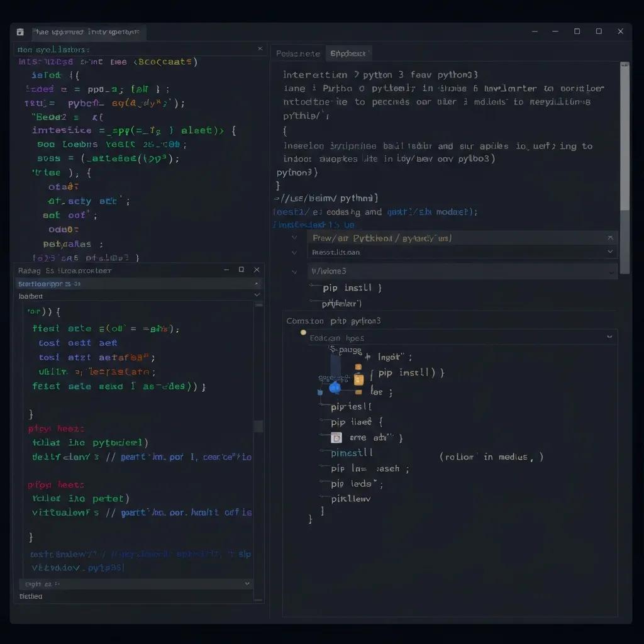Click the right pane vertical scrollbar thumb
Screen dimensions: 644x644
(625, 138)
